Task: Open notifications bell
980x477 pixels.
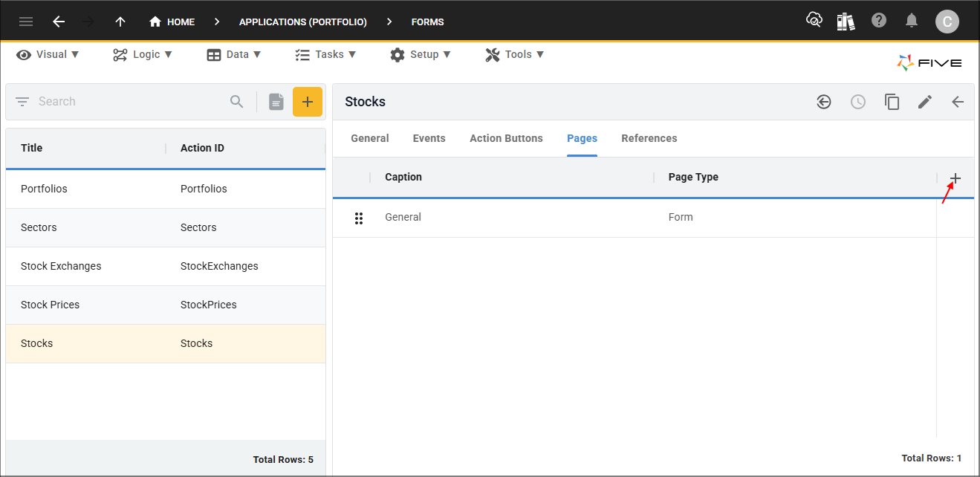Action: pyautogui.click(x=912, y=21)
